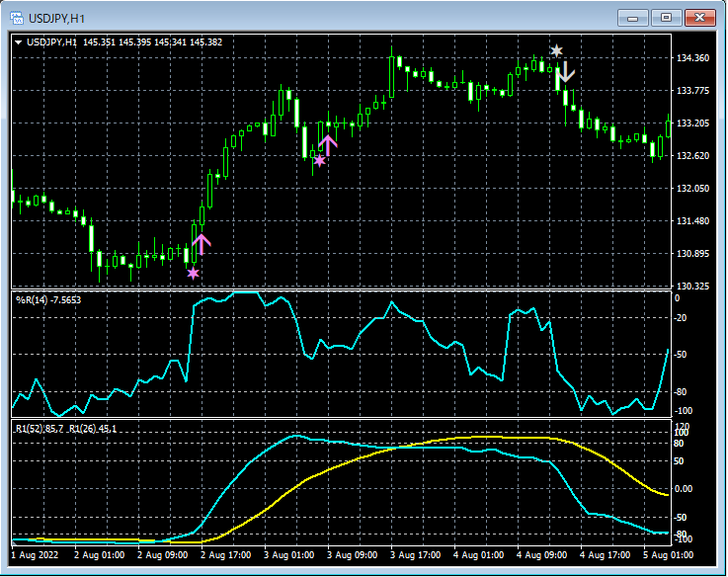The width and height of the screenshot is (728, 577).
Task: Click the %R(14) indicator label
Action: (x=49, y=299)
